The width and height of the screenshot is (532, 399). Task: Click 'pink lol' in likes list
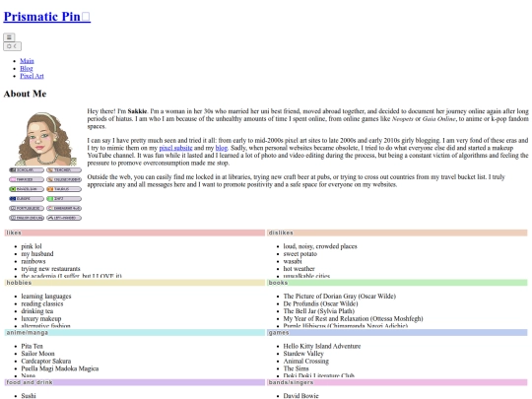click(32, 246)
